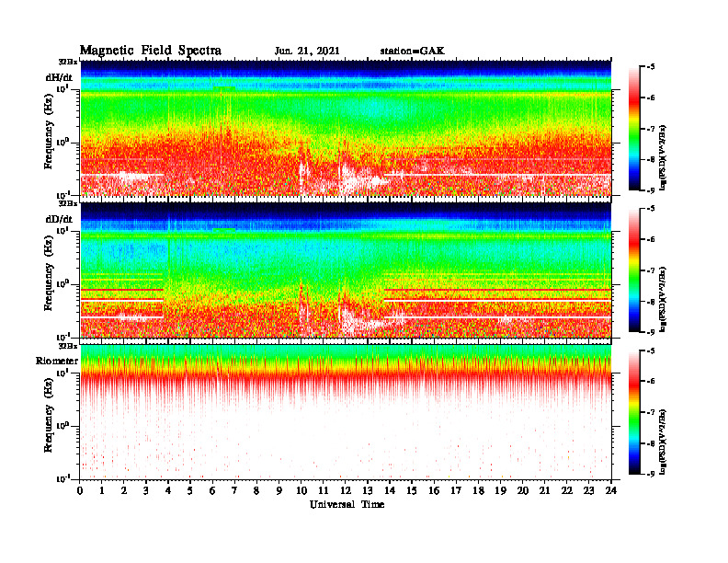Click the 32Hz label above Riometer
Image resolution: width=728 pixels, height=563 pixels.
[x=68, y=346]
